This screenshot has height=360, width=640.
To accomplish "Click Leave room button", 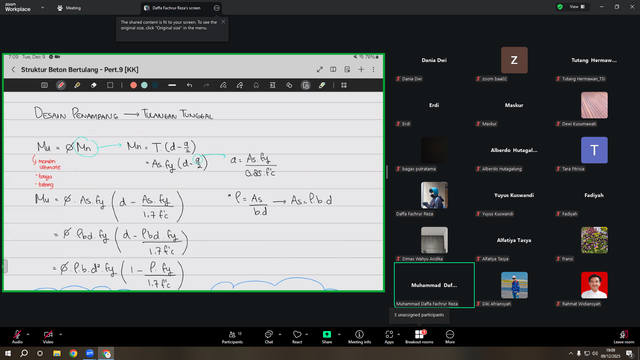I will 624,337.
